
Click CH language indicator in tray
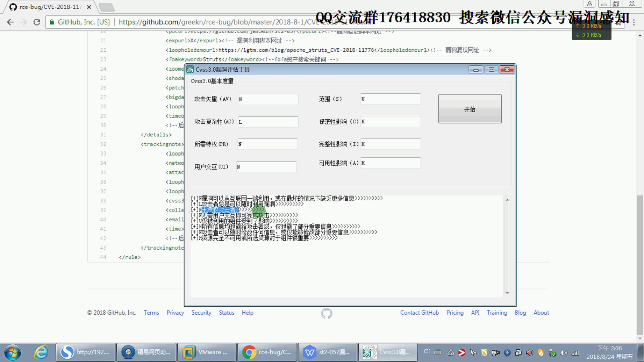pos(427,352)
